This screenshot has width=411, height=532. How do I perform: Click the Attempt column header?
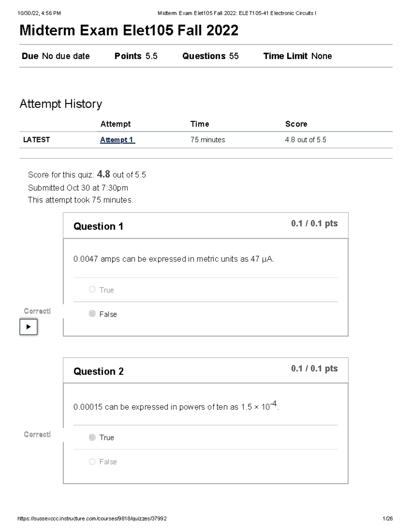[116, 124]
